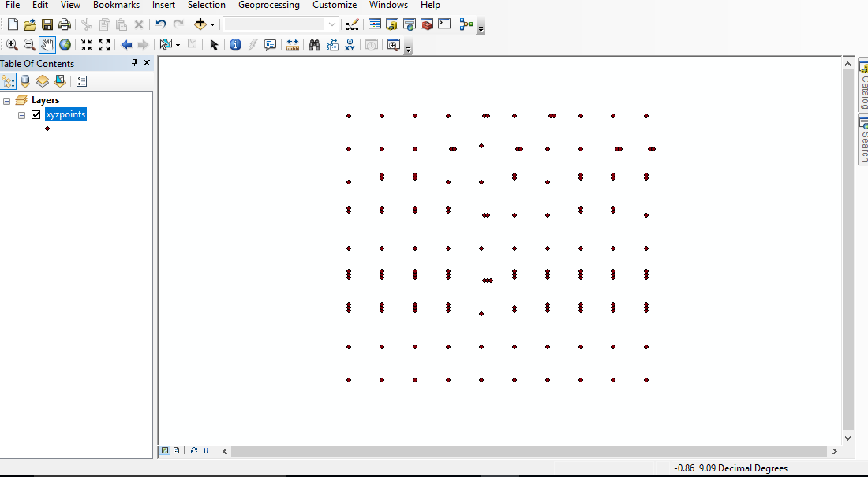The width and height of the screenshot is (868, 477).
Task: Click the Fixed Zoom In icon
Action: [x=87, y=45]
